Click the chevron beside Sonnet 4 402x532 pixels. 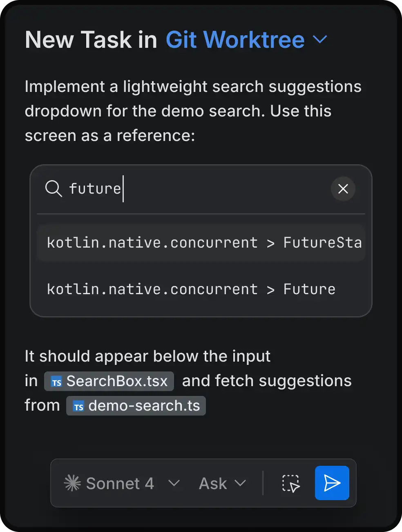[x=174, y=483]
